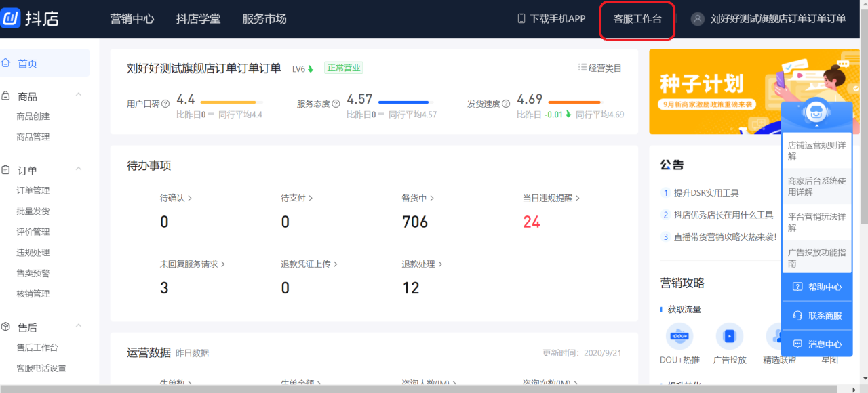Screen dimensions: 868x393
Task: Open the DOU+热推 icon
Action: click(x=679, y=336)
